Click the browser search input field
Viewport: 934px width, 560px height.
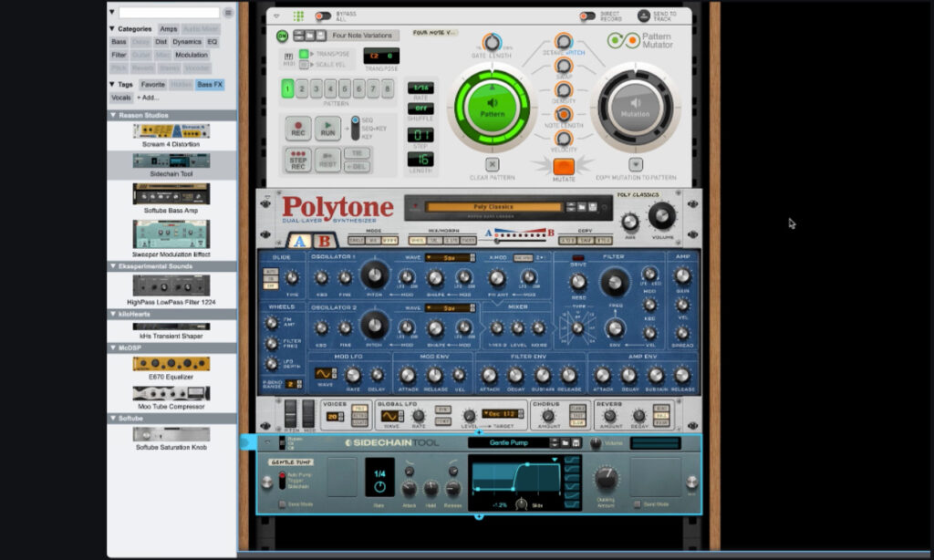169,13
